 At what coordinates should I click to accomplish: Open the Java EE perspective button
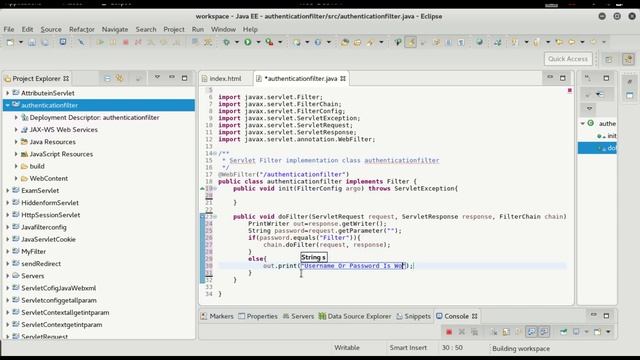[628, 59]
